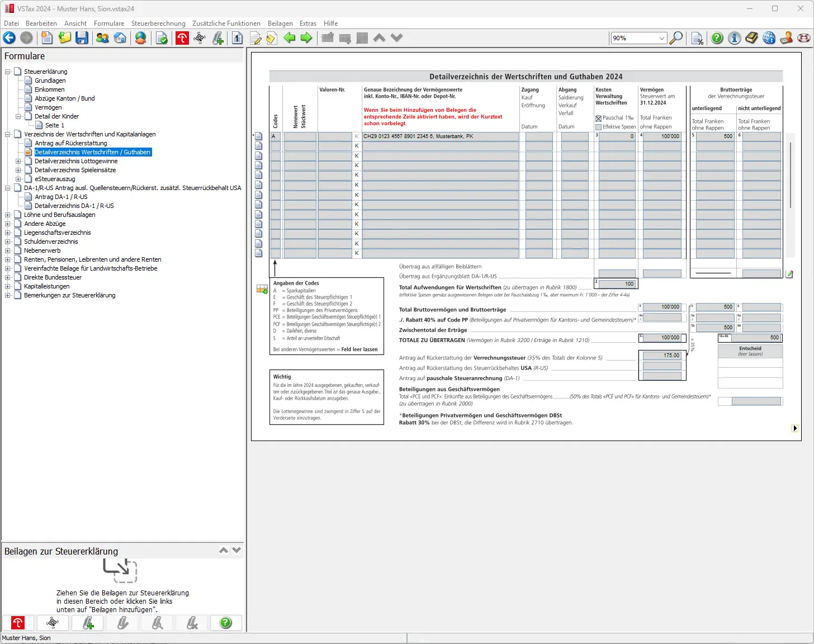Click the open folder toolbar icon
Screen dimensions: 814x644
pyautogui.click(x=65, y=38)
